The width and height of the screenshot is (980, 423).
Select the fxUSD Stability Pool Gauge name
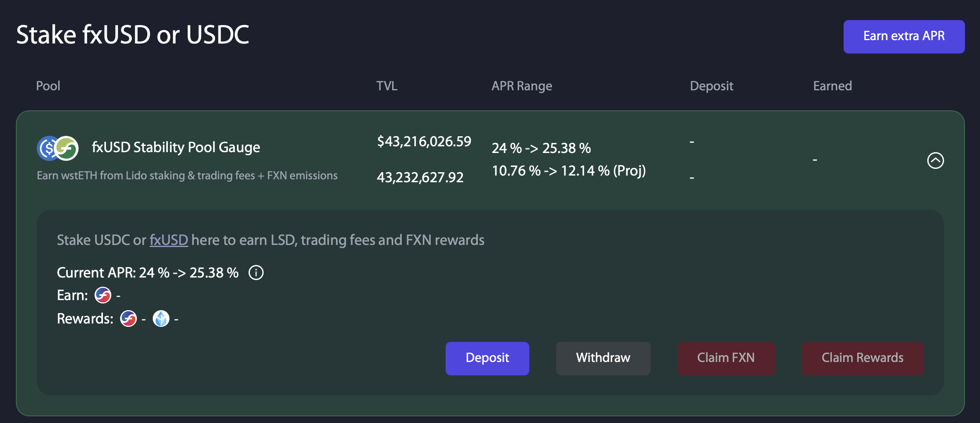pos(176,147)
